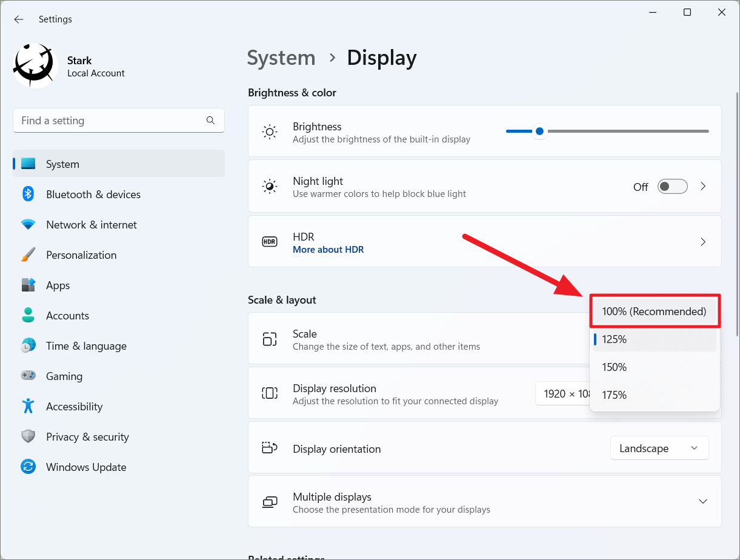The width and height of the screenshot is (740, 560).
Task: Click the Privacy & security shield icon
Action: point(28,436)
